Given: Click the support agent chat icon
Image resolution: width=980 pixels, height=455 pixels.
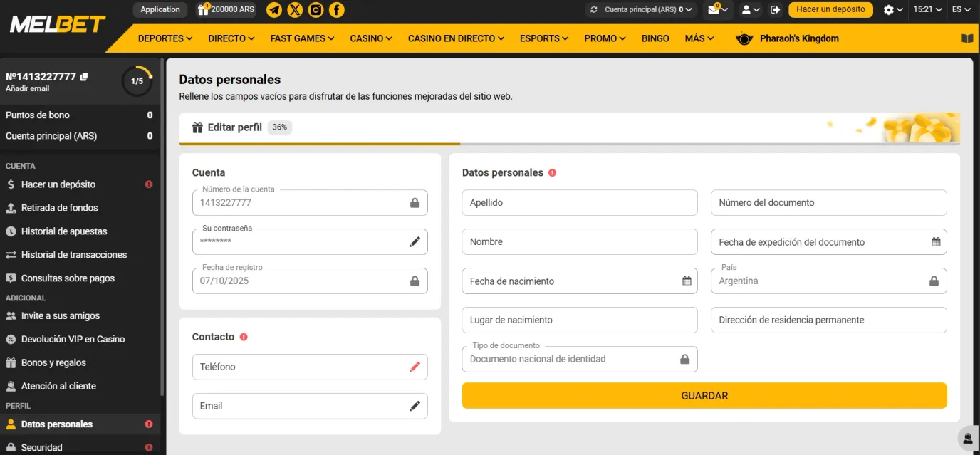Looking at the screenshot, I should pyautogui.click(x=967, y=437).
